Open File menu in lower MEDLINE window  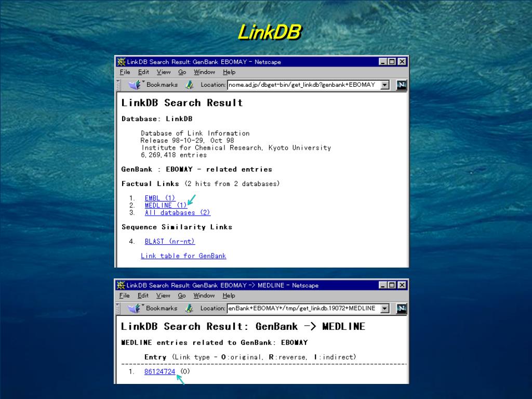[125, 296]
